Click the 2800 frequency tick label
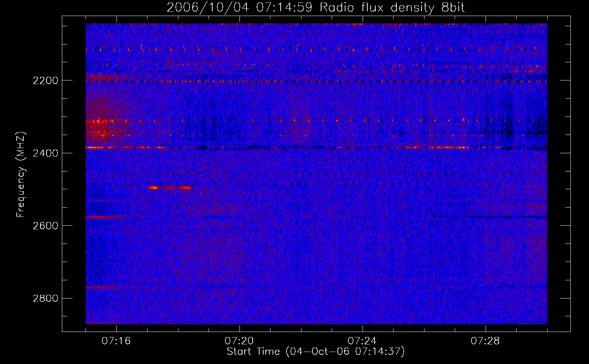Viewport: 589px width, 364px height. click(45, 298)
